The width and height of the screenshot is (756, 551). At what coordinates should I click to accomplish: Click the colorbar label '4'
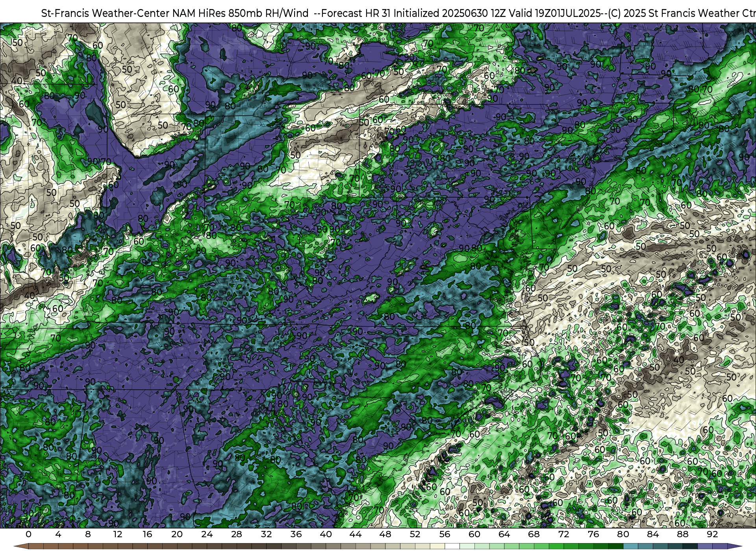[58, 534]
